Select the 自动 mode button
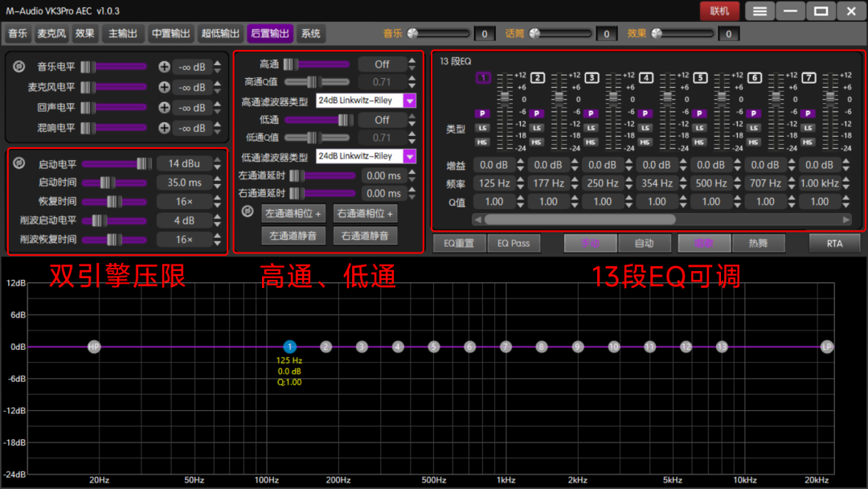 (645, 243)
